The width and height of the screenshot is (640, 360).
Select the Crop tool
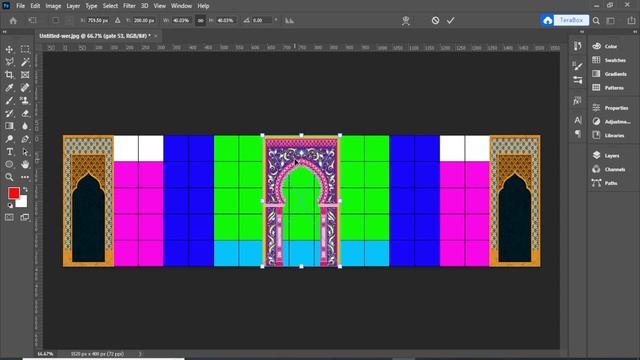tap(9, 75)
